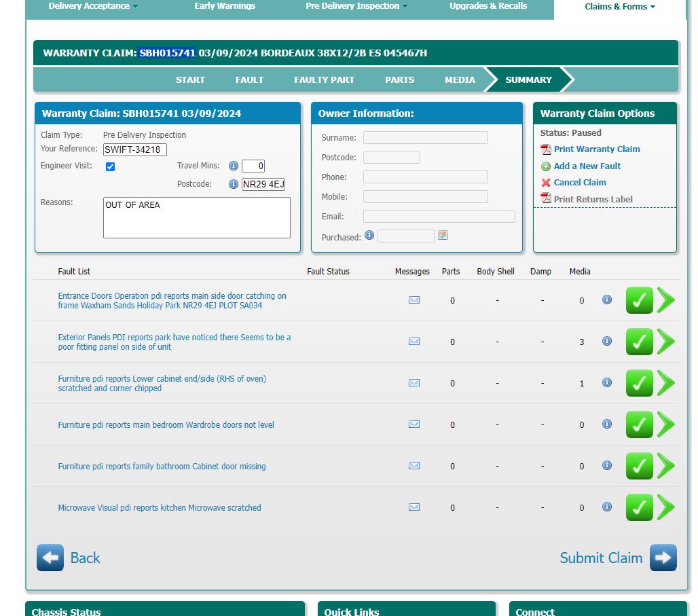Viewport: 698px width, 616px height.
Task: Open messages for Entrance Doors Operation fault
Action: (x=414, y=300)
